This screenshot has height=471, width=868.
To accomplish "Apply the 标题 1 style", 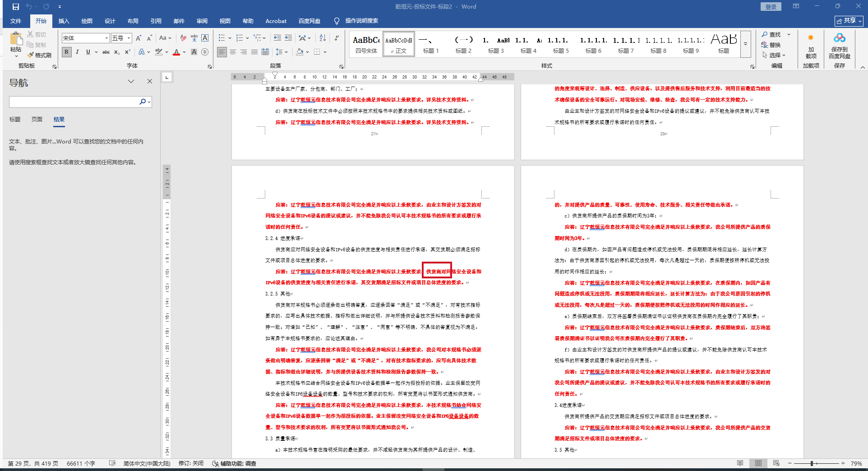I will 431,44.
